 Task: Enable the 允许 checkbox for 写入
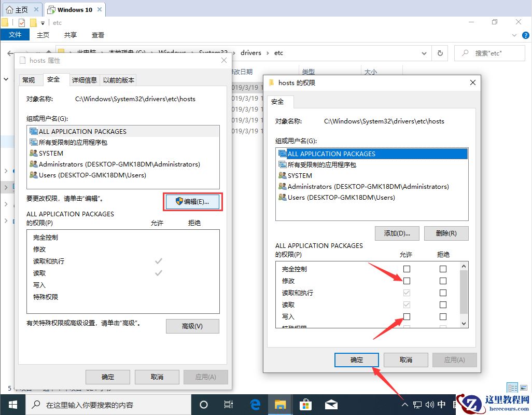click(407, 316)
